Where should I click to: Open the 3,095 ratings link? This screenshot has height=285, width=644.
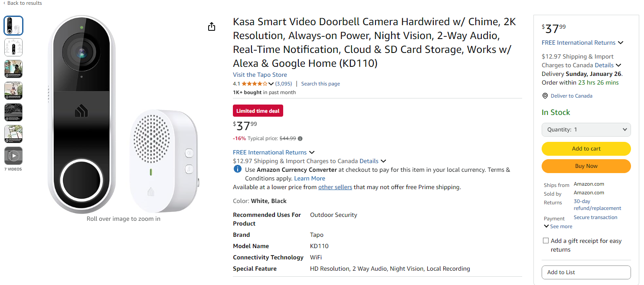pyautogui.click(x=283, y=83)
